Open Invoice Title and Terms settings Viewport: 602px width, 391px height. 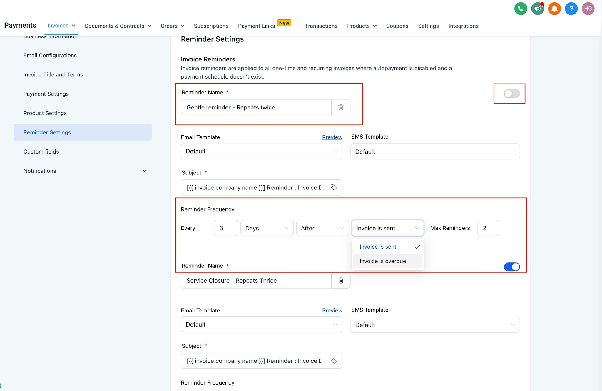[53, 75]
